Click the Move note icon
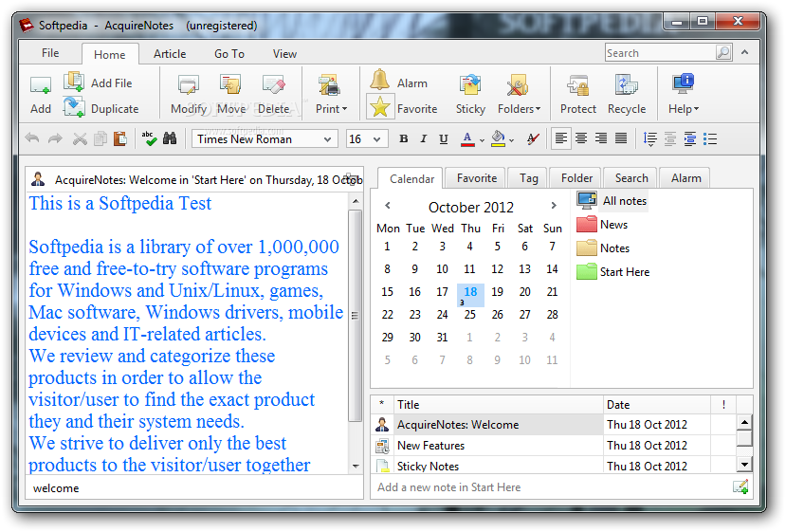This screenshot has width=786, height=532. (x=230, y=84)
